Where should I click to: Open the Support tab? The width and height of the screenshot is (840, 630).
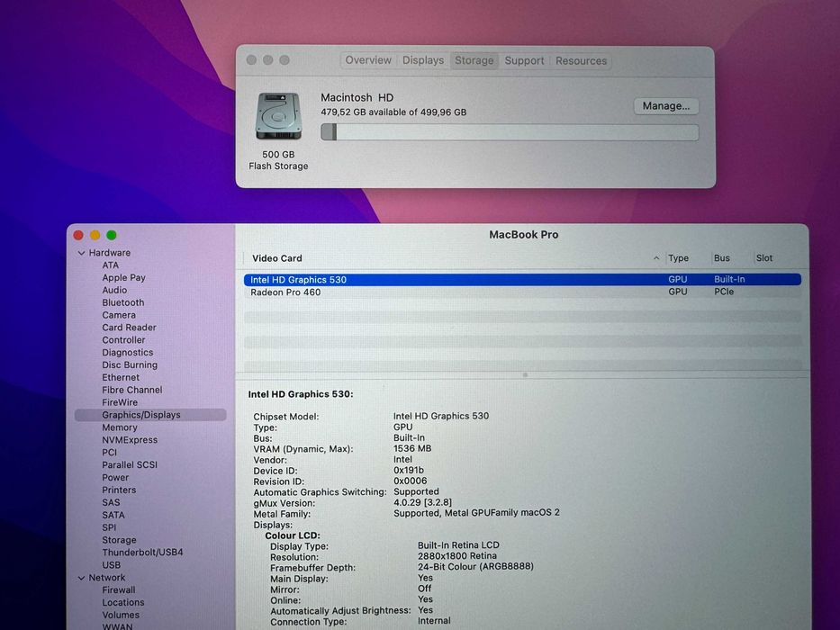coord(524,60)
